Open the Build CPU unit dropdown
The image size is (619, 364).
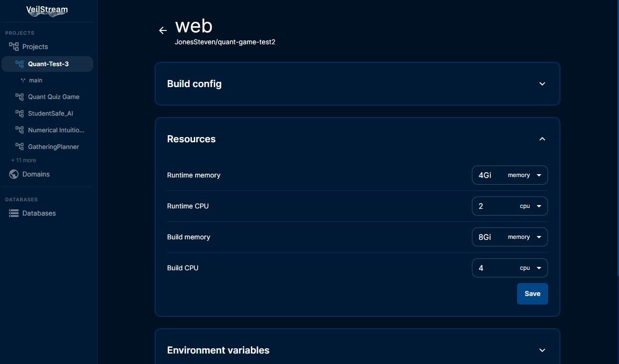click(x=539, y=268)
